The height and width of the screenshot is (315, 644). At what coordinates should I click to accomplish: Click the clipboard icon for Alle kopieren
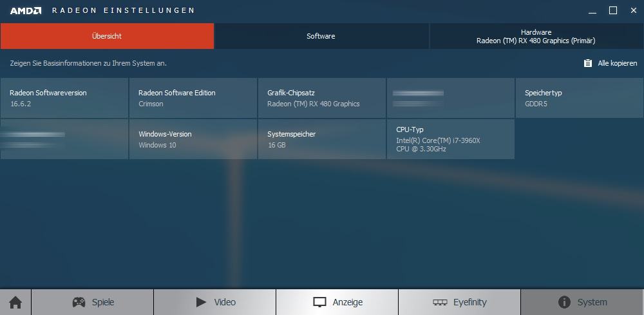click(588, 63)
